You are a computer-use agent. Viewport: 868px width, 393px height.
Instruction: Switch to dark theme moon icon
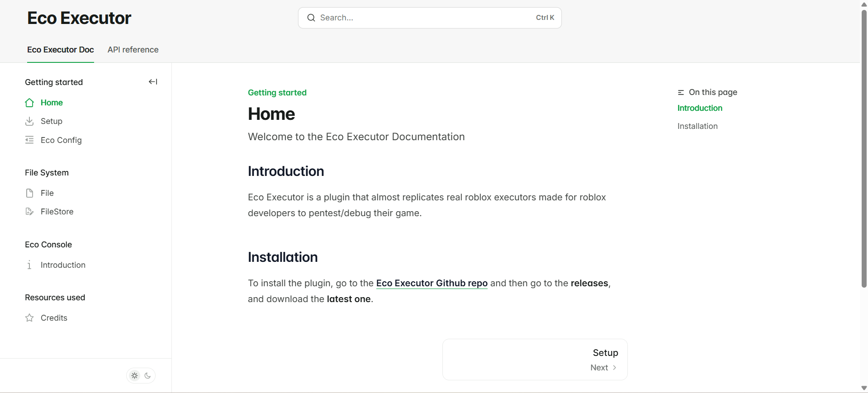[x=147, y=375]
